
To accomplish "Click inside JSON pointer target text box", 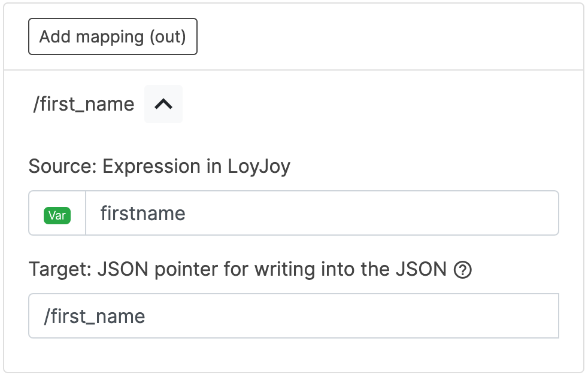I will coord(293,316).
